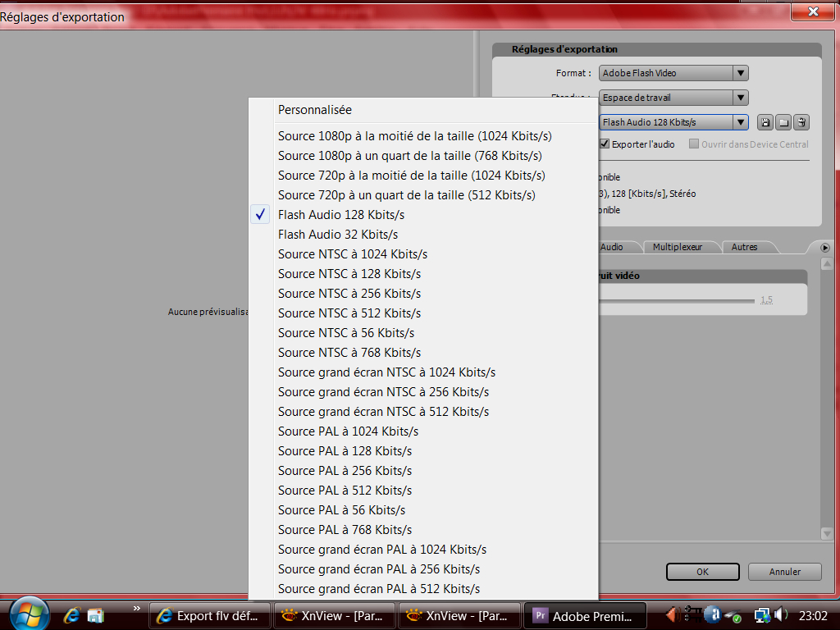This screenshot has width=840, height=630.
Task: Select Source 1080p à la moitié de la taille
Action: click(423, 136)
